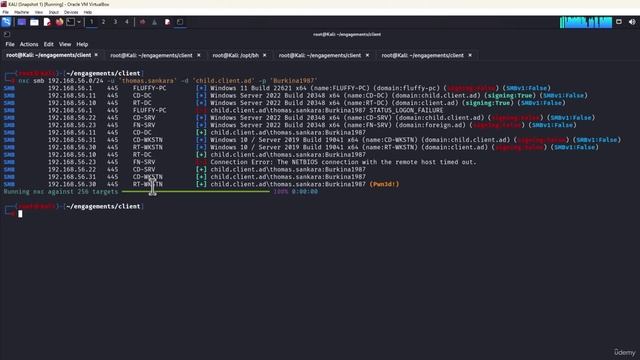Open terminal Actions menu
Screen dimensions: 640x360
click(29, 44)
